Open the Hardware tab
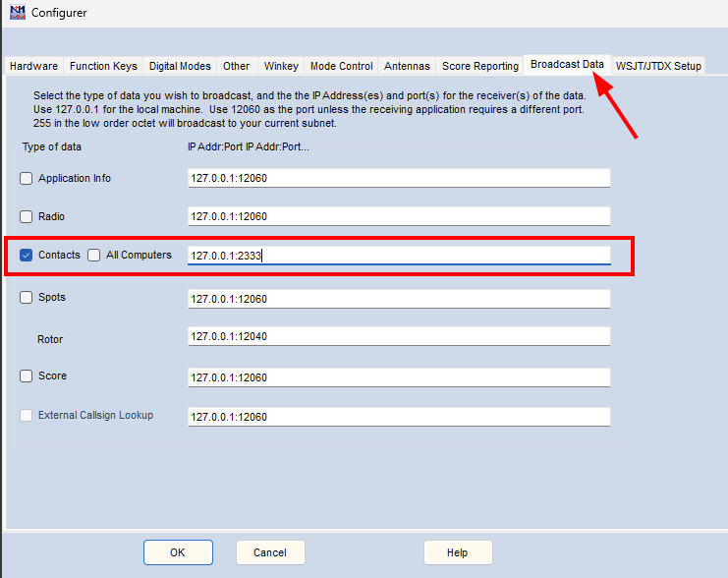 (x=33, y=67)
